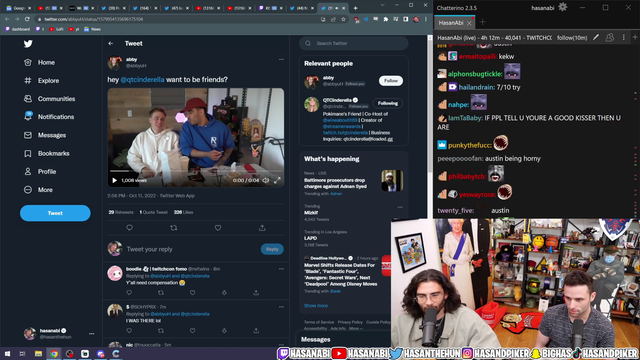This screenshot has width=640, height=360.
Task: Click the blue Tweet button
Action: (x=55, y=213)
